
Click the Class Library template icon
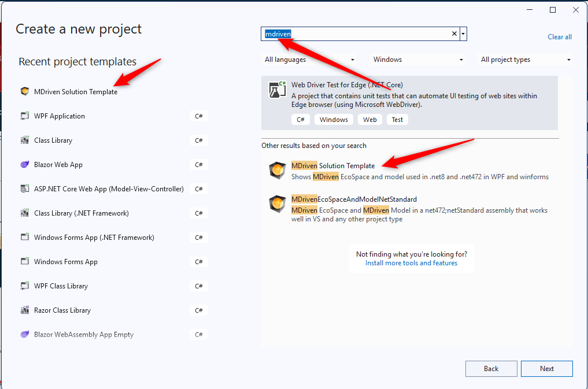pyautogui.click(x=25, y=140)
